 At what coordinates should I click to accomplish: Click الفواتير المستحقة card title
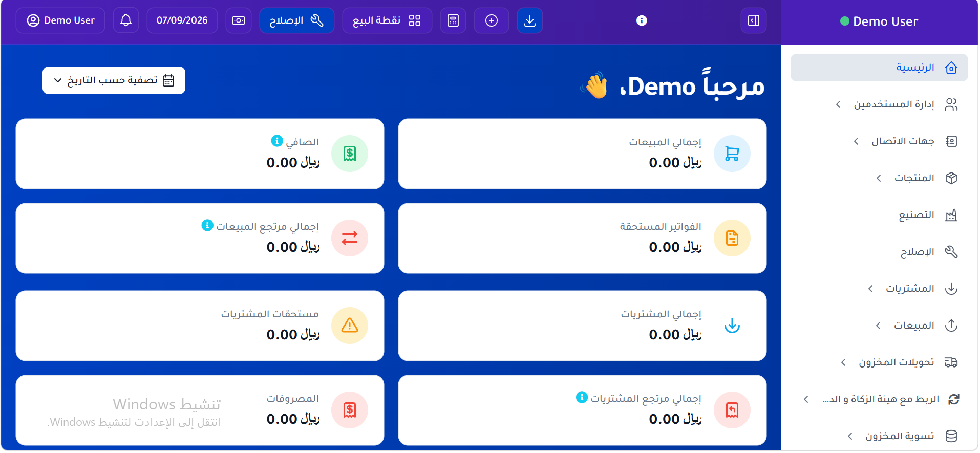click(661, 227)
